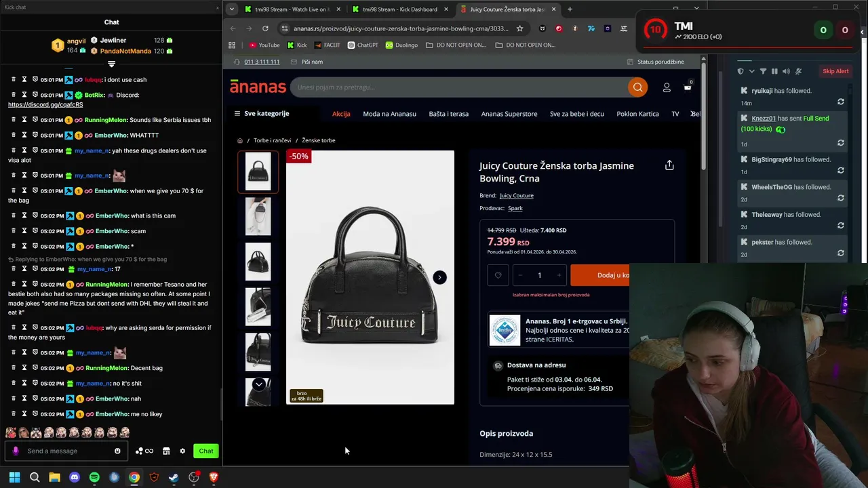
Task: Open Spotify from the taskbar
Action: 94,477
